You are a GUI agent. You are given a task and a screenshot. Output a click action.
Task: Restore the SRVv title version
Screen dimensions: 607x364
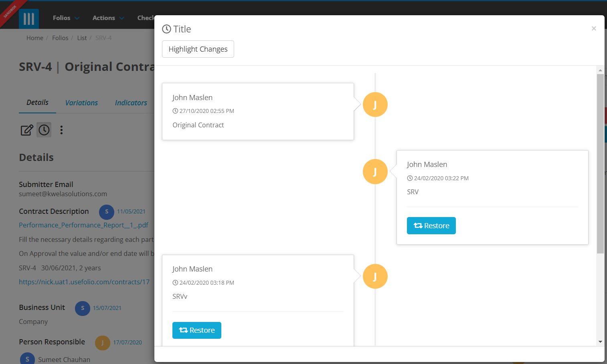pos(197,330)
